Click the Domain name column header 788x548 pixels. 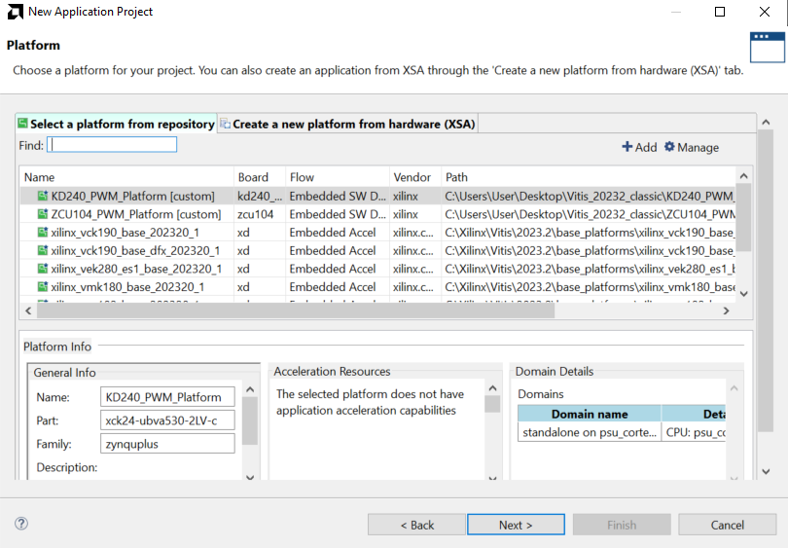pos(589,414)
